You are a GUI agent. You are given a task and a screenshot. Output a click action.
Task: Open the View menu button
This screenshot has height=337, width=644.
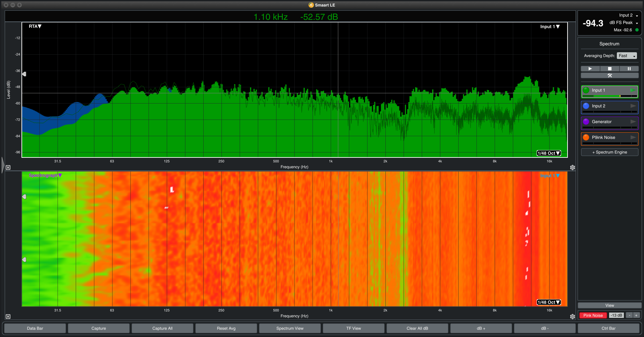[x=610, y=306]
